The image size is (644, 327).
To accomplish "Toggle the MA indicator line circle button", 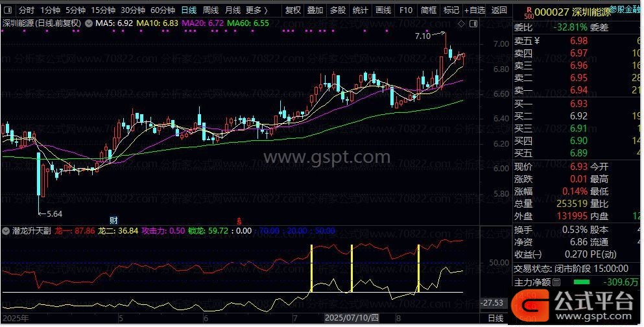I will click(89, 23).
